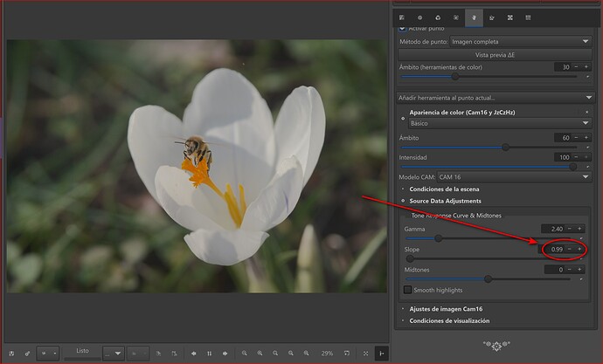Viewport: 603px width, 364px height.
Task: Open the Exposure tools tab
Action: tap(402, 17)
